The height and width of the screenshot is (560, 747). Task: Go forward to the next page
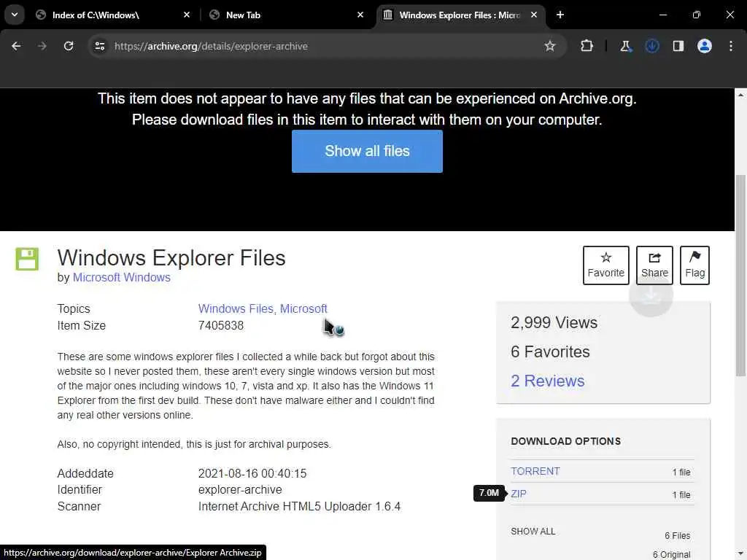tap(42, 46)
